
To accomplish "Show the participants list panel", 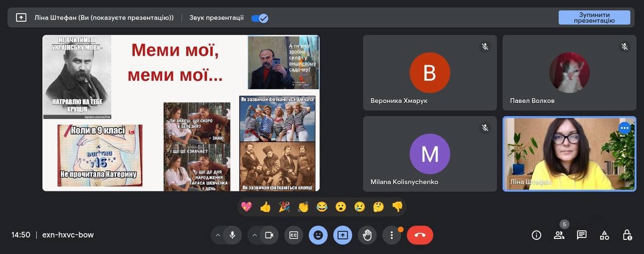I will click(x=559, y=235).
